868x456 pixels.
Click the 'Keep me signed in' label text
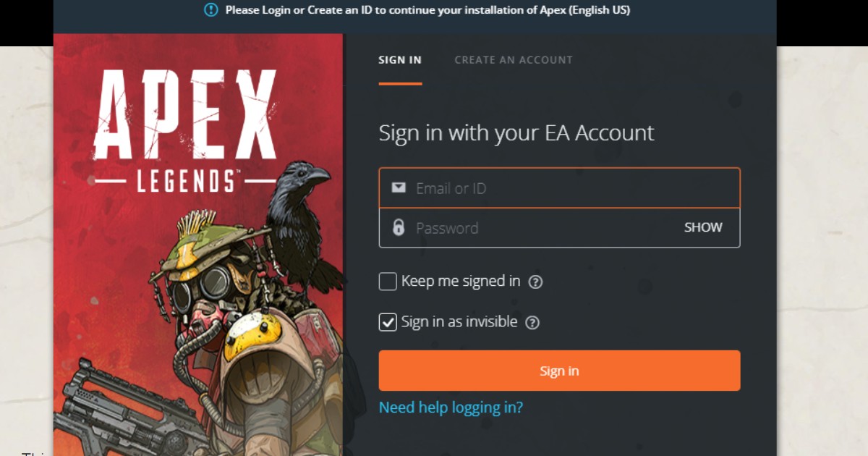click(461, 281)
